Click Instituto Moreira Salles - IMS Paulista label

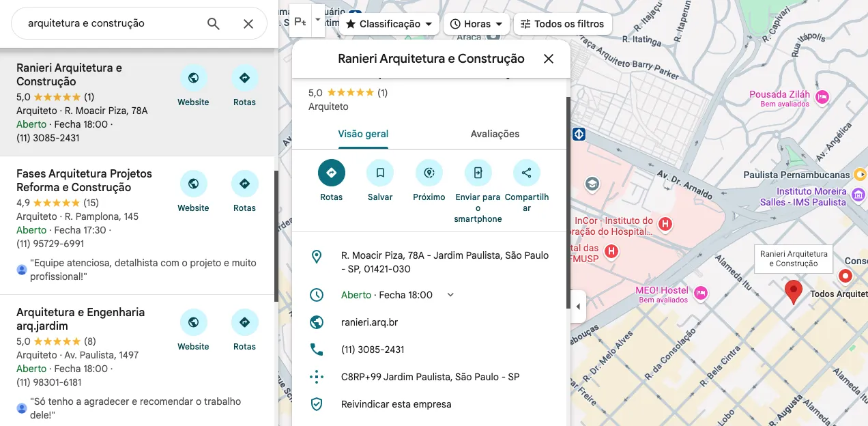(x=803, y=197)
